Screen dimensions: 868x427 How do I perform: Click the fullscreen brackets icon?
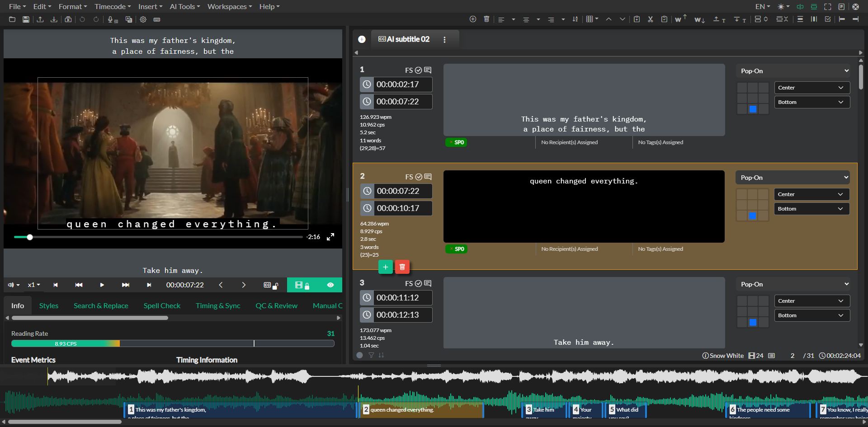click(x=828, y=7)
